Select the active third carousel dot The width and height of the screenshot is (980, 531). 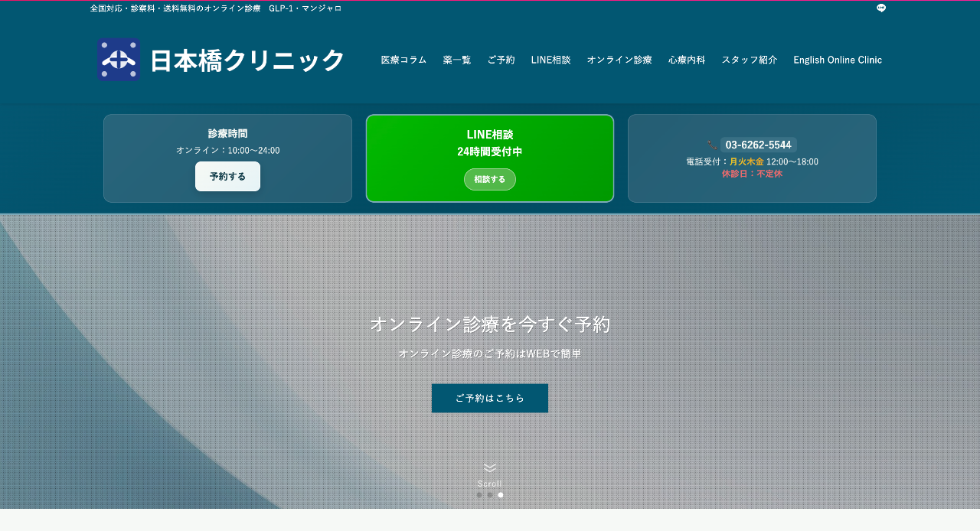(500, 495)
